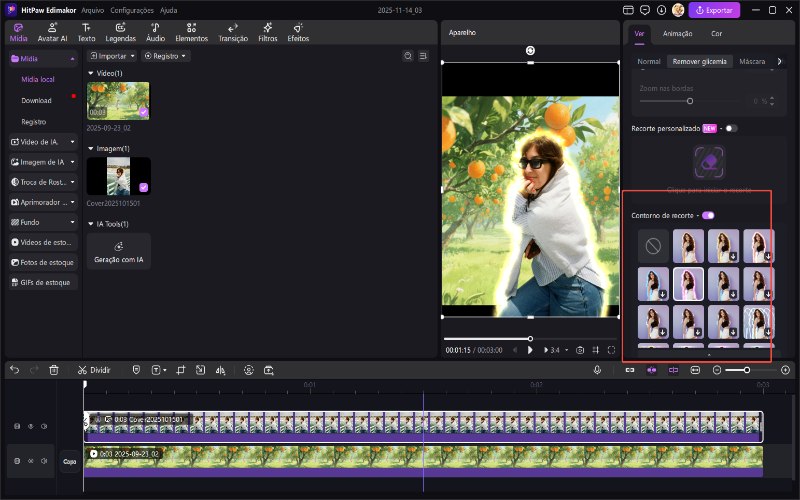Open the Texto tool

[86, 32]
